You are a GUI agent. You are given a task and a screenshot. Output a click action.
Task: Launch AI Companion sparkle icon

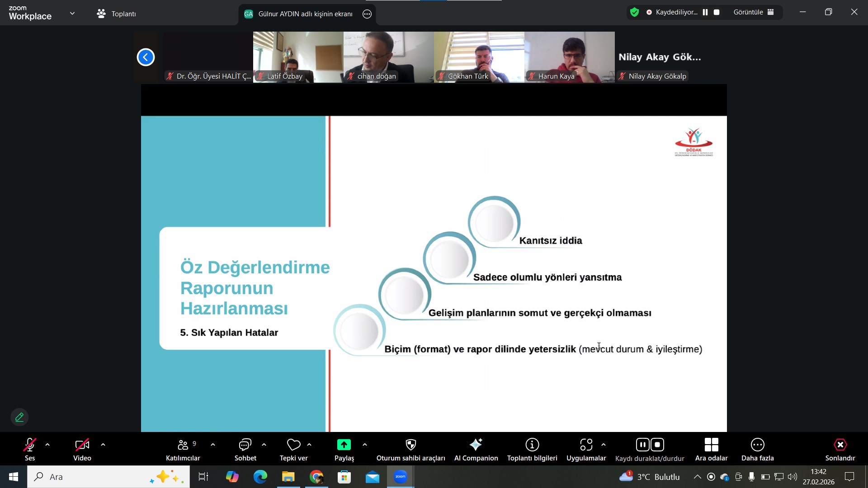tap(476, 445)
